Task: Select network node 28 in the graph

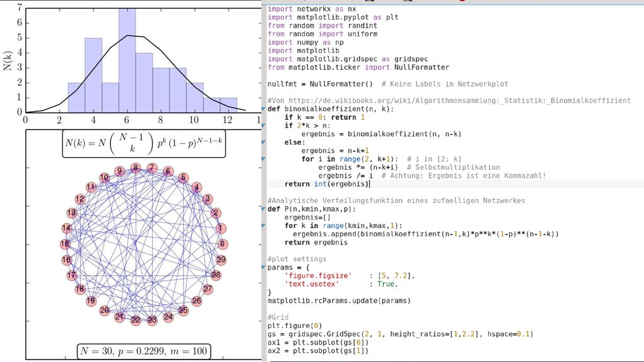Action: (x=216, y=275)
